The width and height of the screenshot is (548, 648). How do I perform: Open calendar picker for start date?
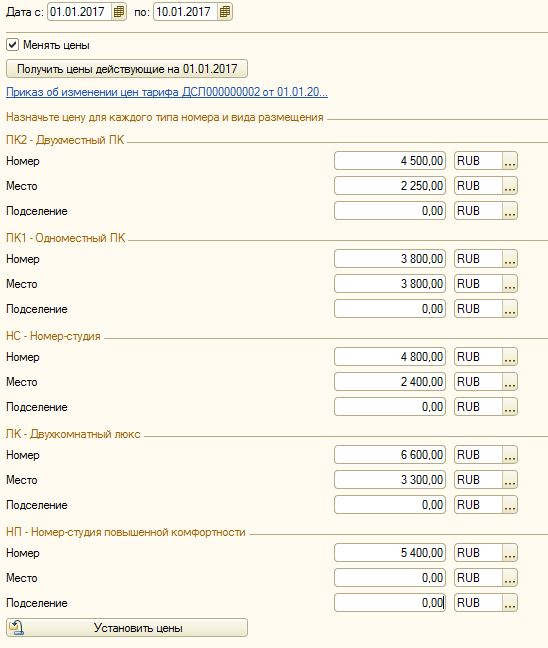(119, 12)
